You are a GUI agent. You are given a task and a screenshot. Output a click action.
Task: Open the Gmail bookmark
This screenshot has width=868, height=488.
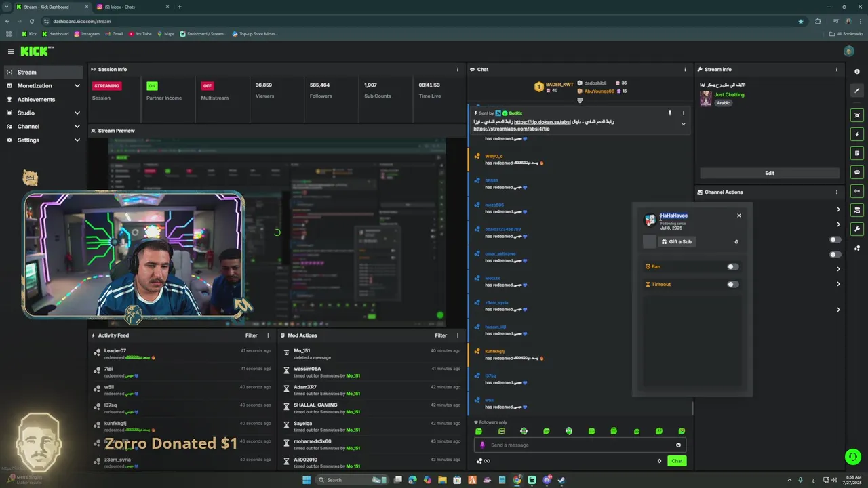click(x=115, y=34)
